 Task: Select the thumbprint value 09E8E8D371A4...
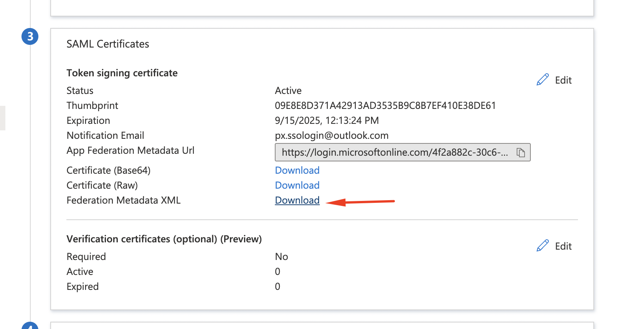[x=385, y=105]
